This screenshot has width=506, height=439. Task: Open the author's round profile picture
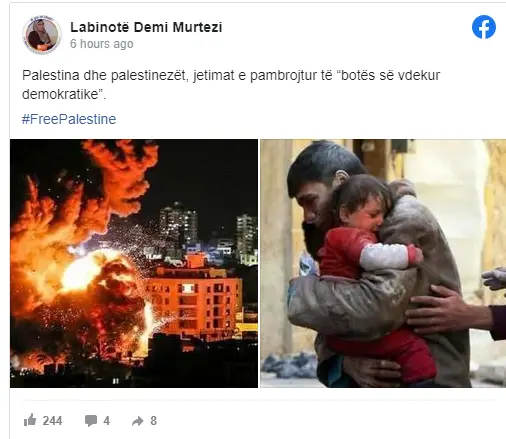tap(42, 35)
